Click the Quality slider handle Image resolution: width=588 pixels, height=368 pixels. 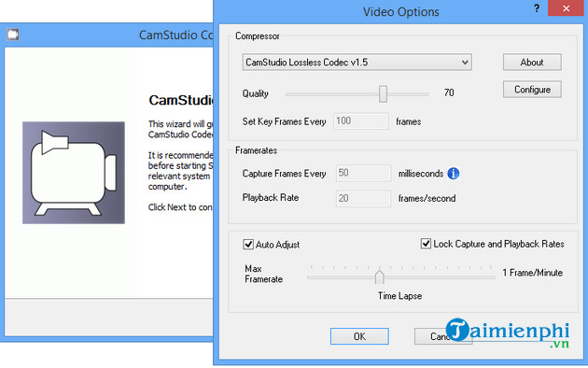383,93
